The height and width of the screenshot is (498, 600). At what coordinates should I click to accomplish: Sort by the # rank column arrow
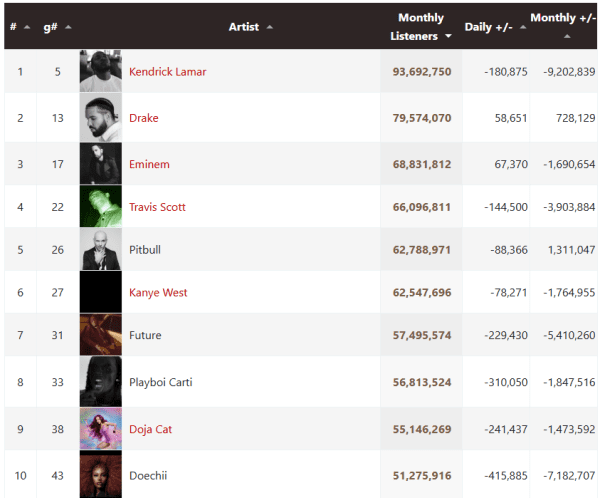tap(27, 27)
